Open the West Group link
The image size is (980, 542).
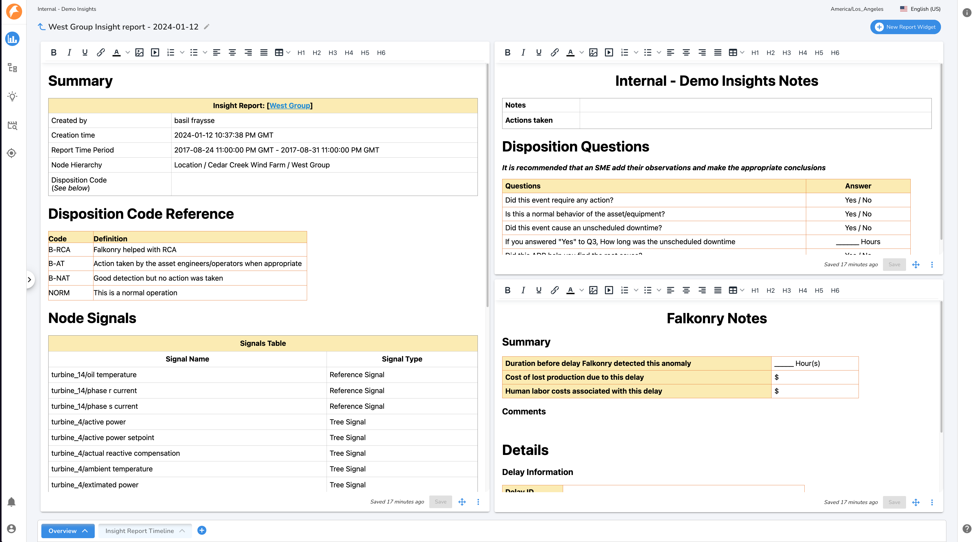(290, 105)
